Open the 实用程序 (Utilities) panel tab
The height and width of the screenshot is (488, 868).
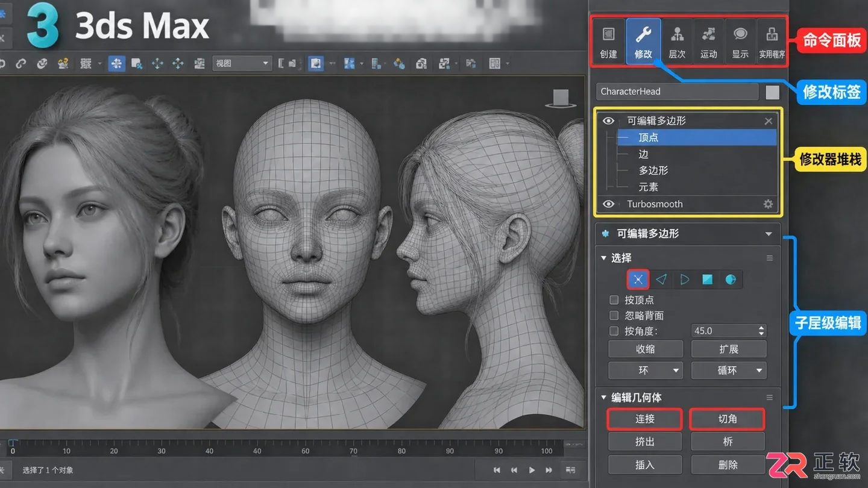(x=772, y=42)
